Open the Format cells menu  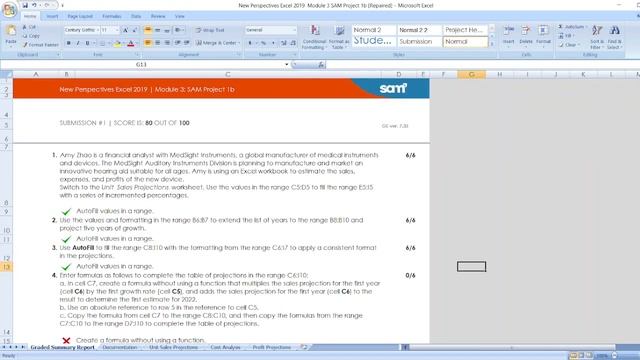tap(543, 36)
